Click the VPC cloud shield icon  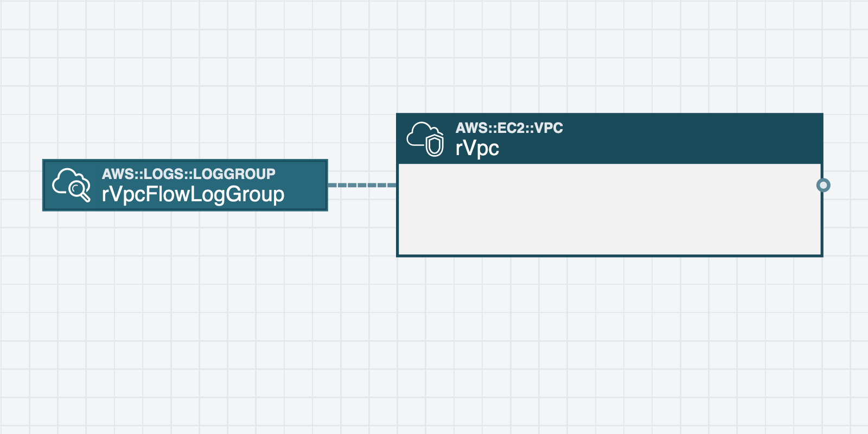[425, 139]
